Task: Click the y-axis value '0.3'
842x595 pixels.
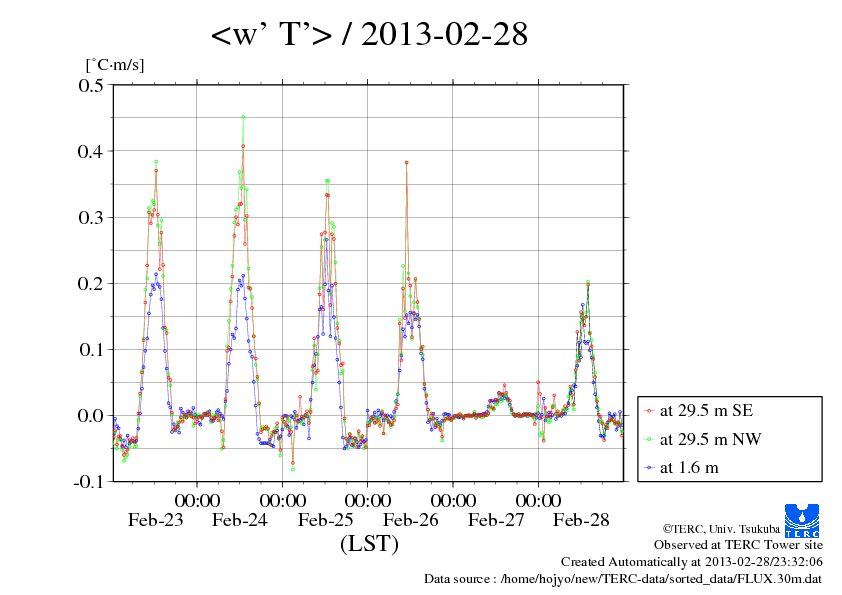Action: coord(91,217)
